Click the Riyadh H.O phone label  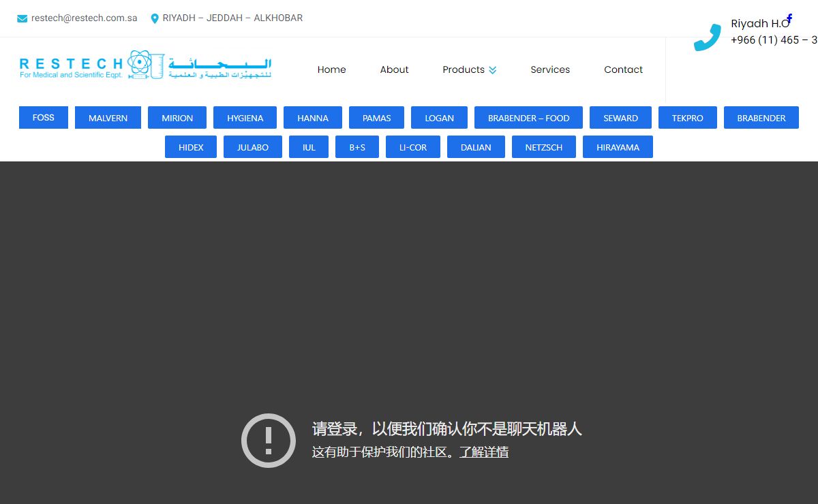click(759, 24)
